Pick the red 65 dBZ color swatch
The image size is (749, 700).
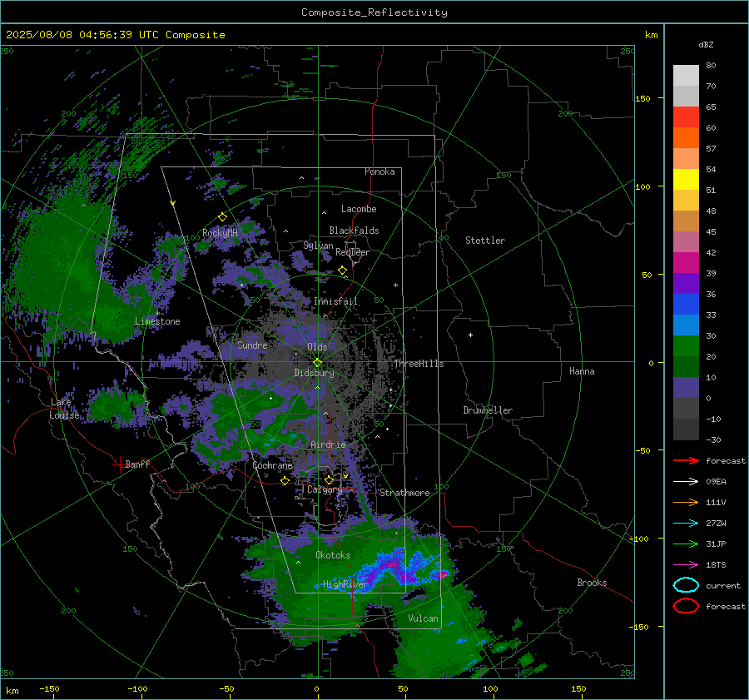click(x=686, y=117)
